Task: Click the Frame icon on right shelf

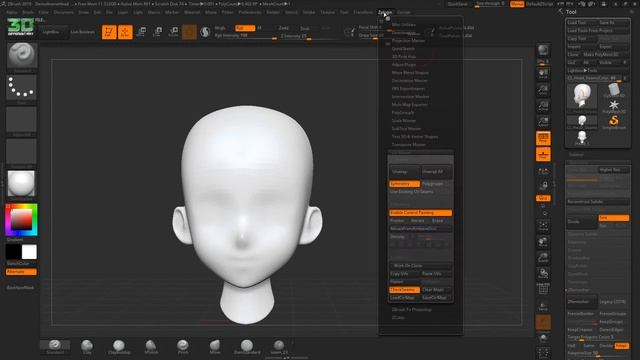Action: pyautogui.click(x=543, y=226)
